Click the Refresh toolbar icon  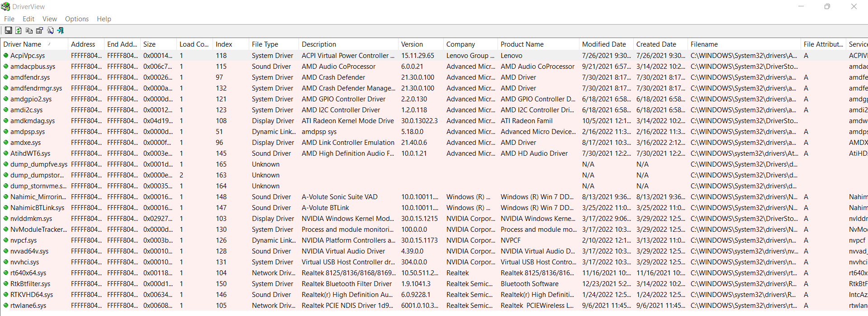[19, 30]
